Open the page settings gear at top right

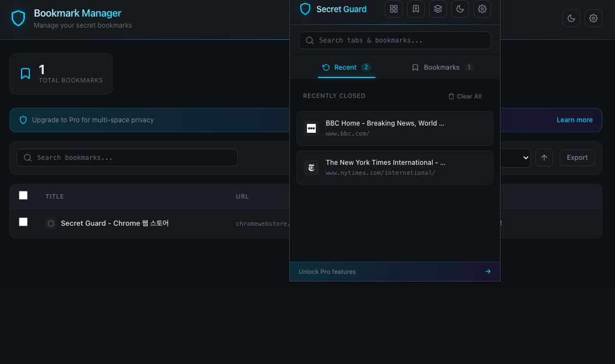pos(593,18)
